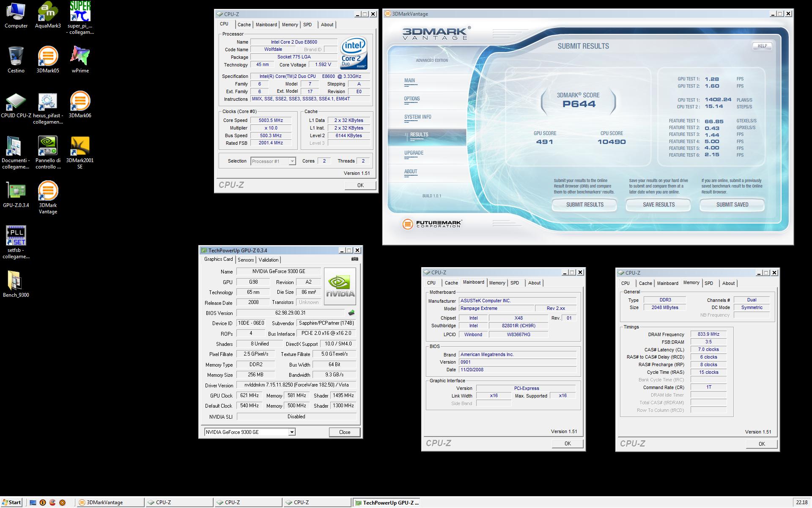Launch 3DMark05 shortcut
The image size is (812, 508).
point(48,60)
